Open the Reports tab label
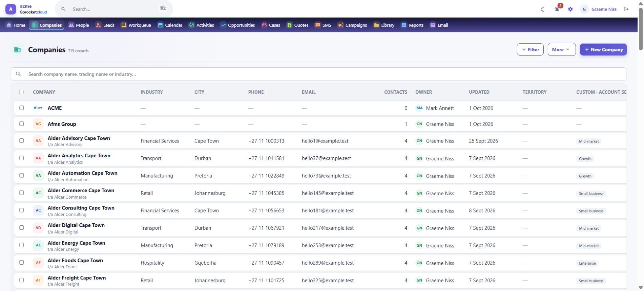Viewport: 644px width, 291px height. pyautogui.click(x=416, y=25)
